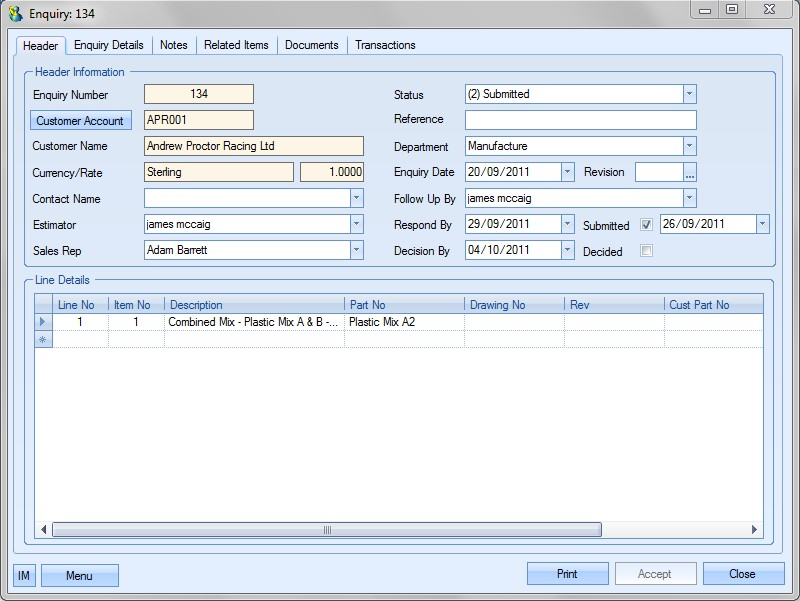Click the horizontal scrollbar thumb in Line Details

coord(326,530)
